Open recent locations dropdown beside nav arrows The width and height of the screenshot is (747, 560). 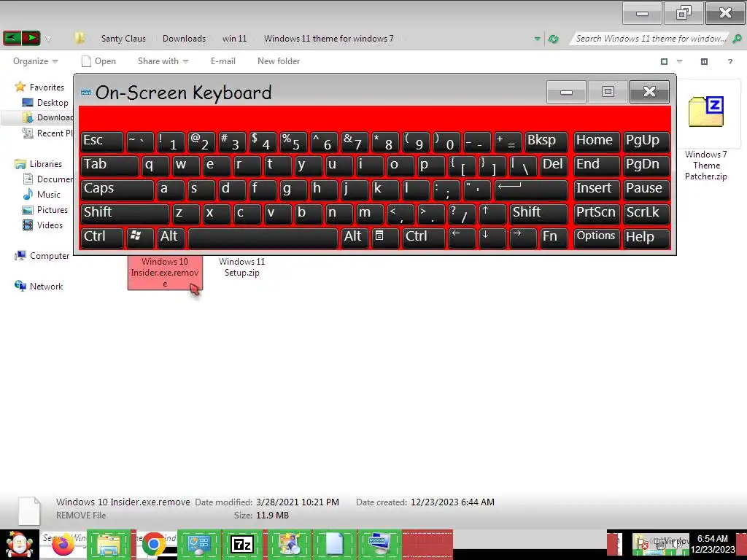pos(48,39)
